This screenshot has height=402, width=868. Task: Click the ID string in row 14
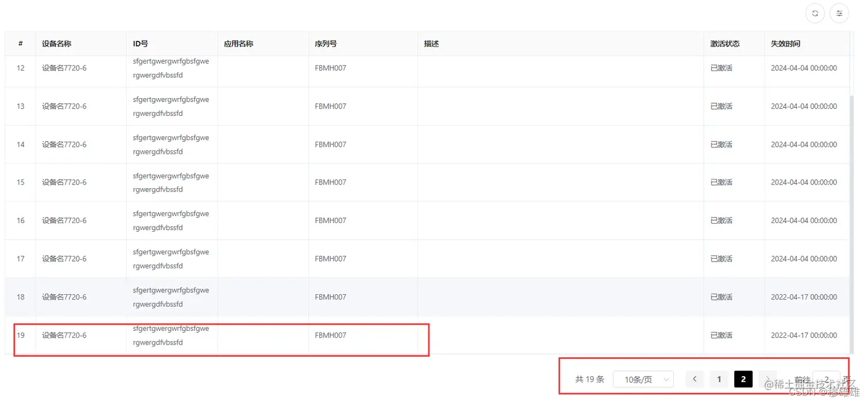[171, 145]
